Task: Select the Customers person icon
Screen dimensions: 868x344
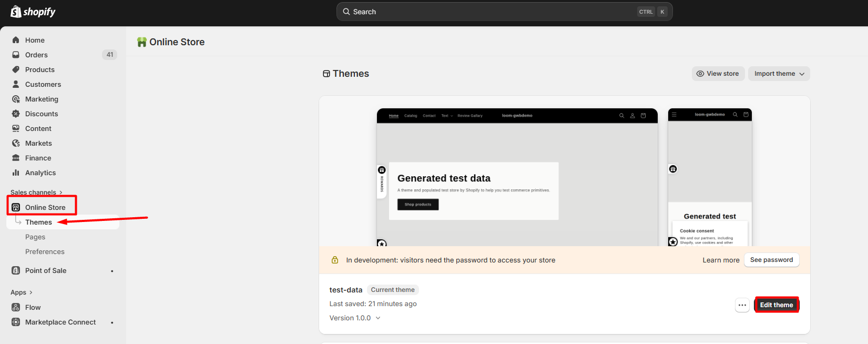Action: click(x=16, y=84)
